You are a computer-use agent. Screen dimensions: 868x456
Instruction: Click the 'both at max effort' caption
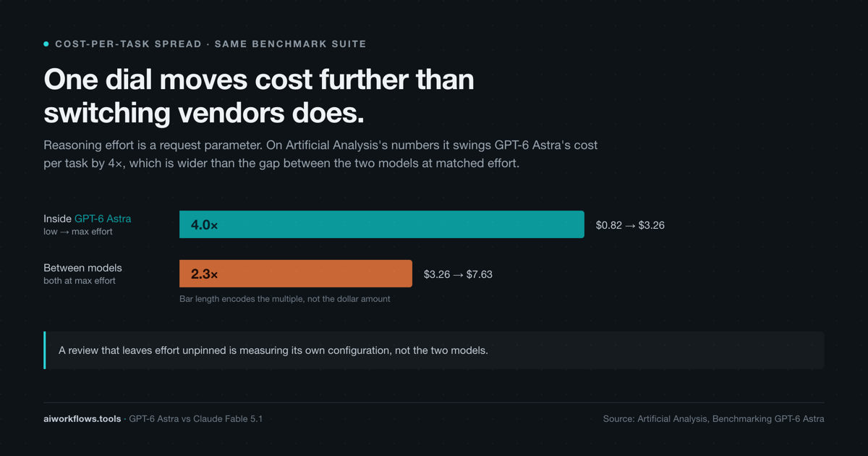[80, 281]
